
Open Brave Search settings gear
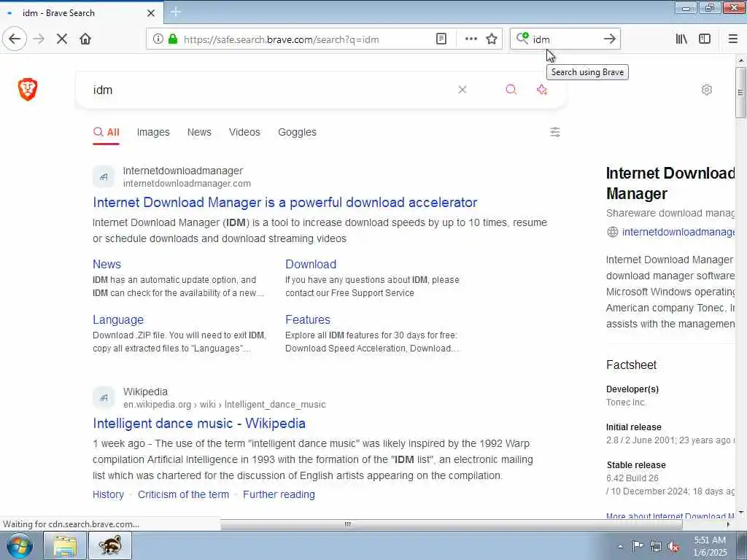click(x=706, y=90)
